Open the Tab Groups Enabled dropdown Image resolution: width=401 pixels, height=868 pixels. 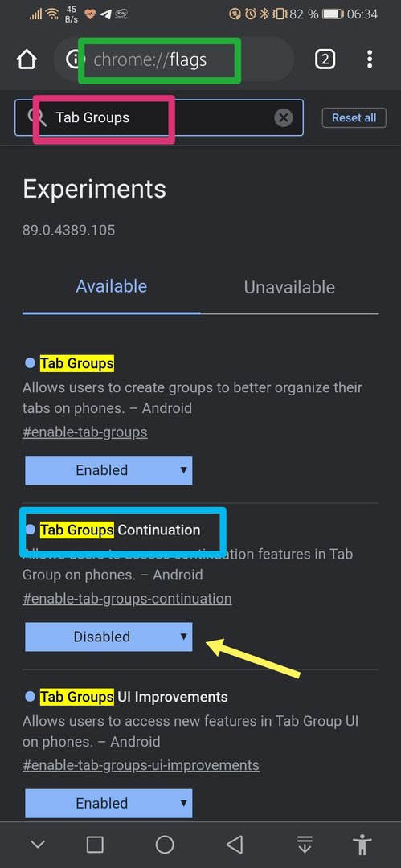[x=108, y=470]
